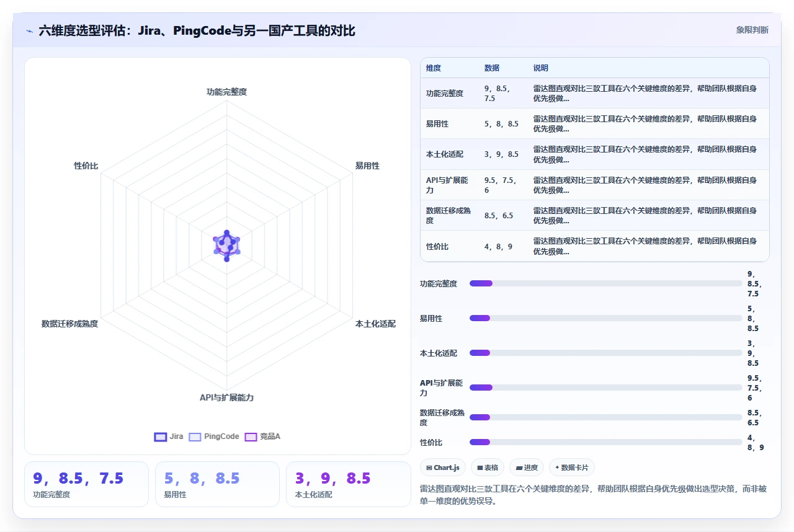
Task: Click table value 4，8，9
Action: 499,247
